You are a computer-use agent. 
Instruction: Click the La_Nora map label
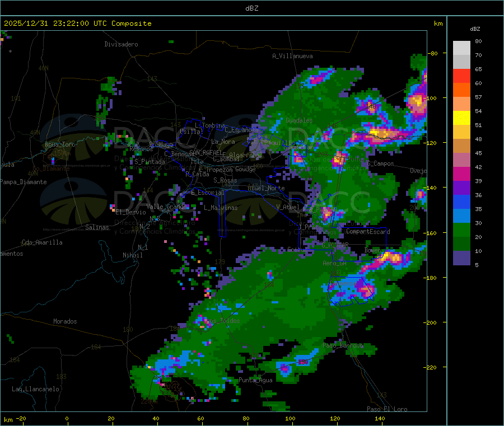click(223, 142)
